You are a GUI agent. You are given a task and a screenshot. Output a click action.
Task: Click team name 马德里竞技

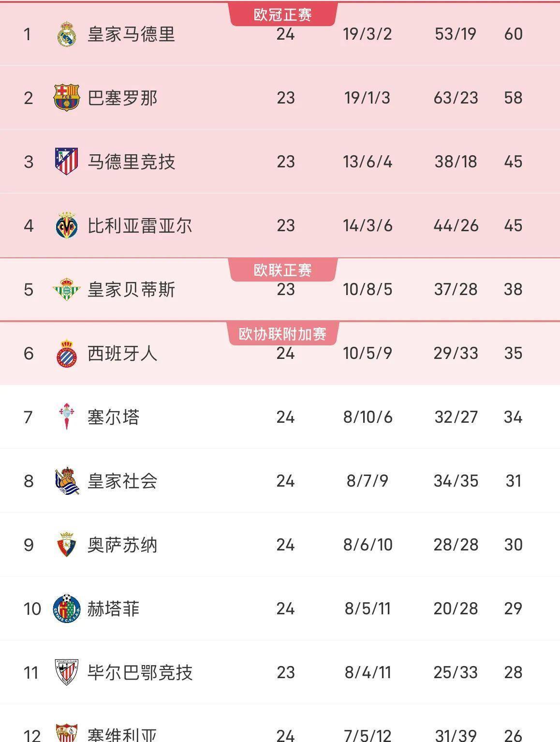point(131,162)
